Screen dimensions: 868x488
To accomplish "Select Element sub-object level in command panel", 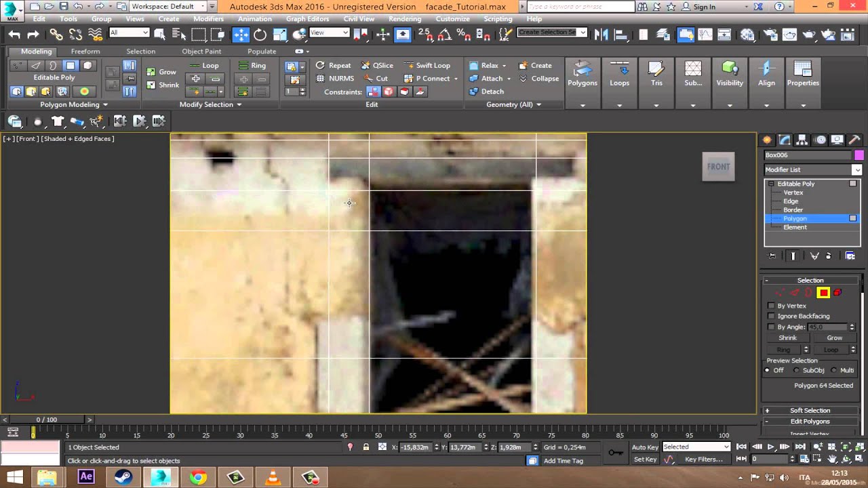I will coord(795,227).
